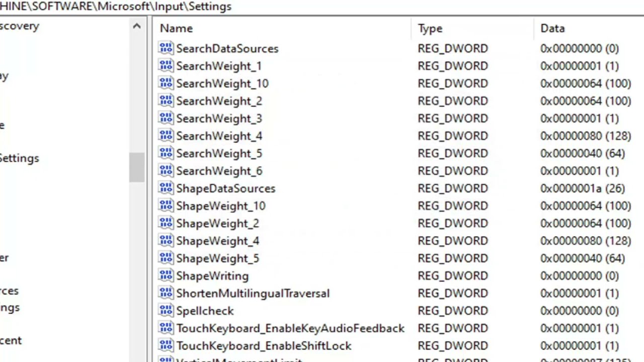644x362 pixels.
Task: Click REG_DWORD type cell in the ShapeWeight_10 row
Action: tap(453, 206)
